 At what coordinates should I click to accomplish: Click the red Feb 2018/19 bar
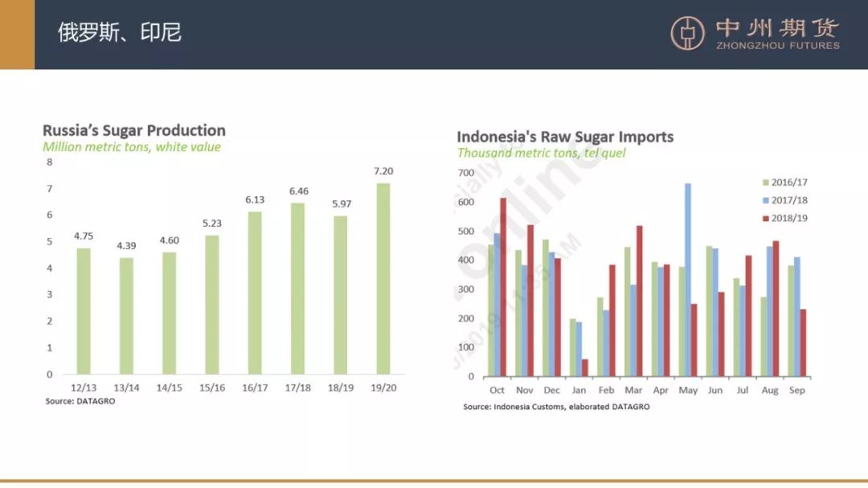click(612, 321)
